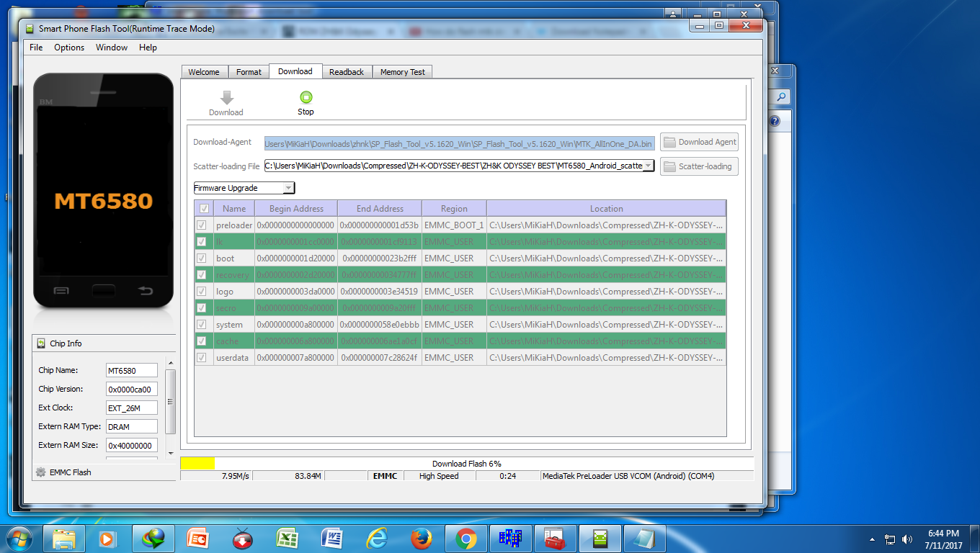Click the blue grid taskbar icon
Image resolution: width=980 pixels, height=553 pixels.
coord(511,538)
